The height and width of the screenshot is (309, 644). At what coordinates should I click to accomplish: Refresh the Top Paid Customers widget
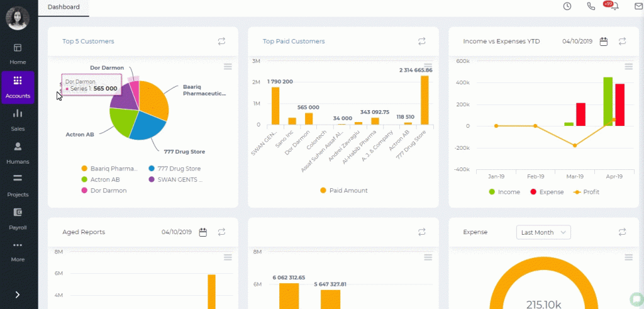422,41
